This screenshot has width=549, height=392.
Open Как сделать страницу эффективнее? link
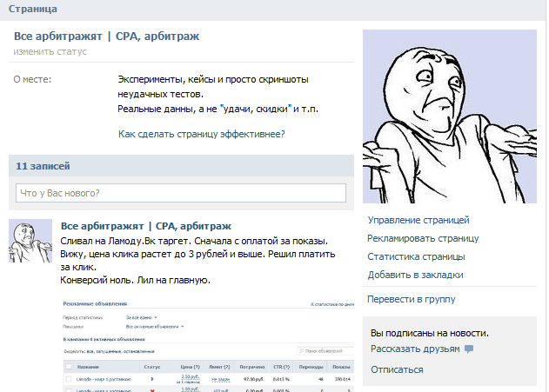pyautogui.click(x=201, y=134)
